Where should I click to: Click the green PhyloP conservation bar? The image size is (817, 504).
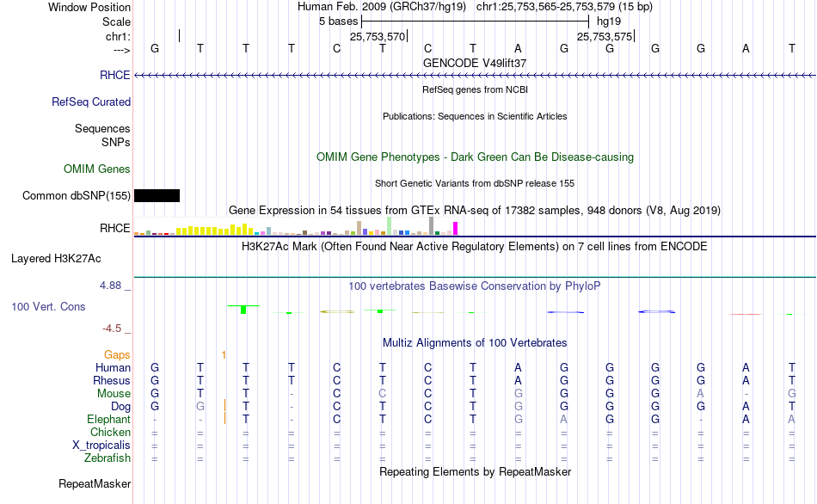click(243, 310)
